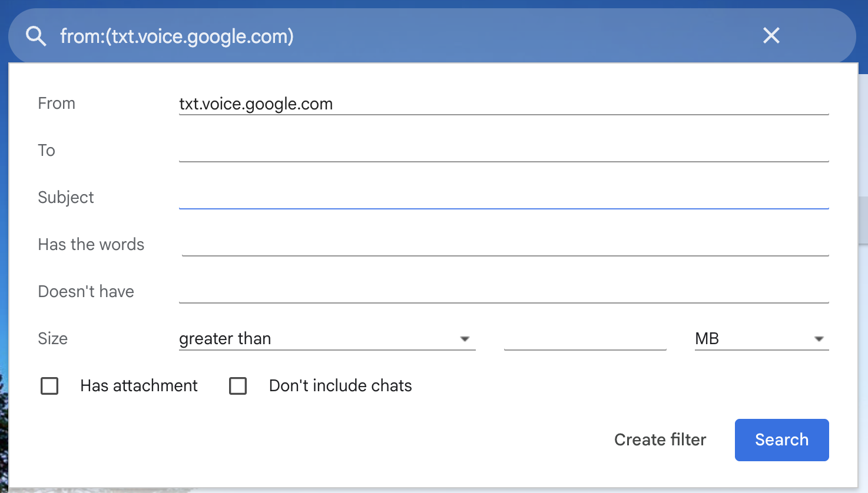This screenshot has height=493, width=868.
Task: Enable the Has attachment checkbox
Action: click(x=49, y=386)
